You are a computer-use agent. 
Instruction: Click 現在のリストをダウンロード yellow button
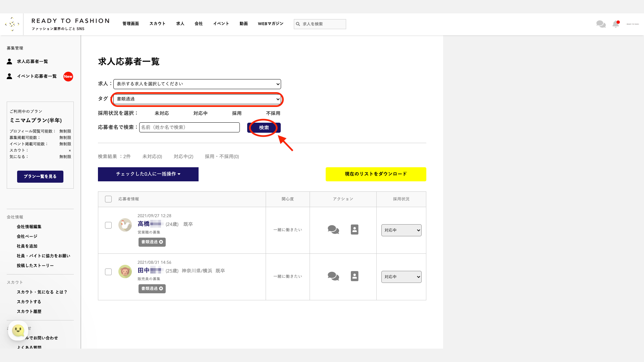point(376,174)
